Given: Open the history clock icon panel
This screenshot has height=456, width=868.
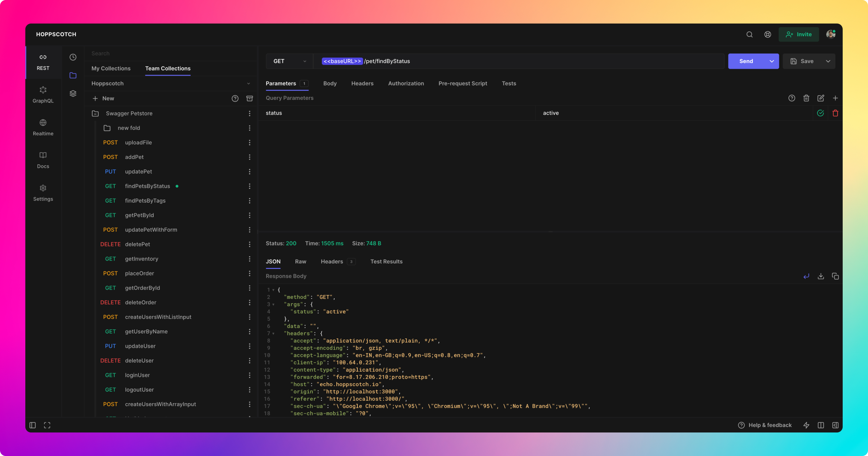Looking at the screenshot, I should click(x=73, y=57).
